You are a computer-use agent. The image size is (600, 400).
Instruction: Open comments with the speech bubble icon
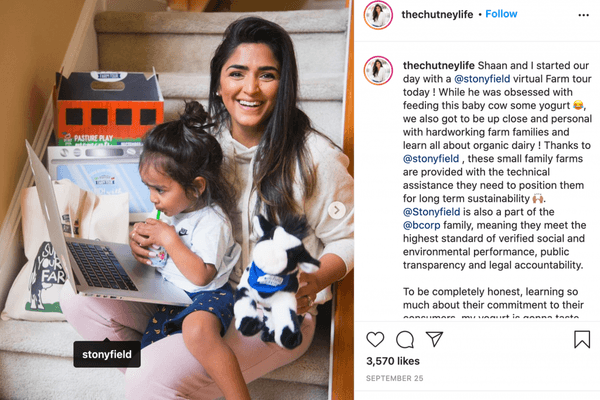click(x=405, y=340)
